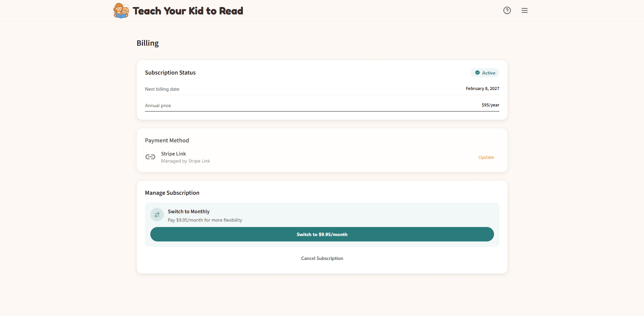Click the mother and child reading logo

tap(121, 10)
